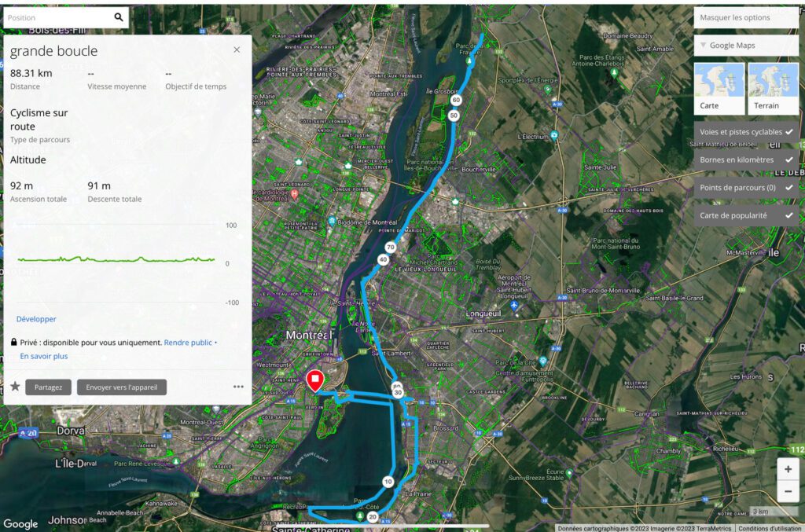Toggle Voies et pistes cyclables option
Viewport: 805px width, 532px height.
point(746,132)
